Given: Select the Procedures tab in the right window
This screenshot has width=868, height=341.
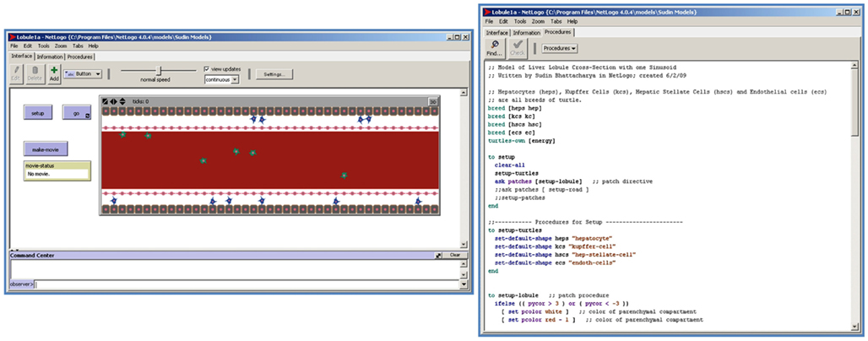Looking at the screenshot, I should tap(559, 32).
